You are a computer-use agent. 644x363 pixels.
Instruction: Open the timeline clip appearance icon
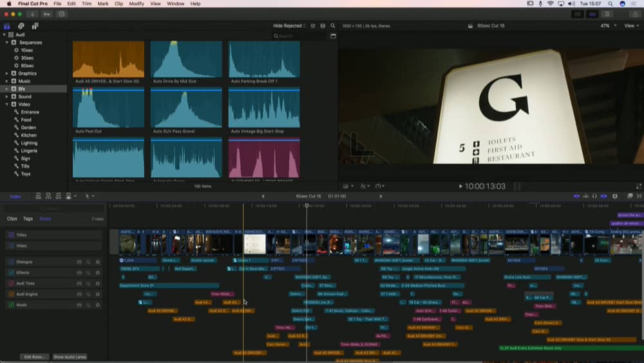click(x=615, y=196)
